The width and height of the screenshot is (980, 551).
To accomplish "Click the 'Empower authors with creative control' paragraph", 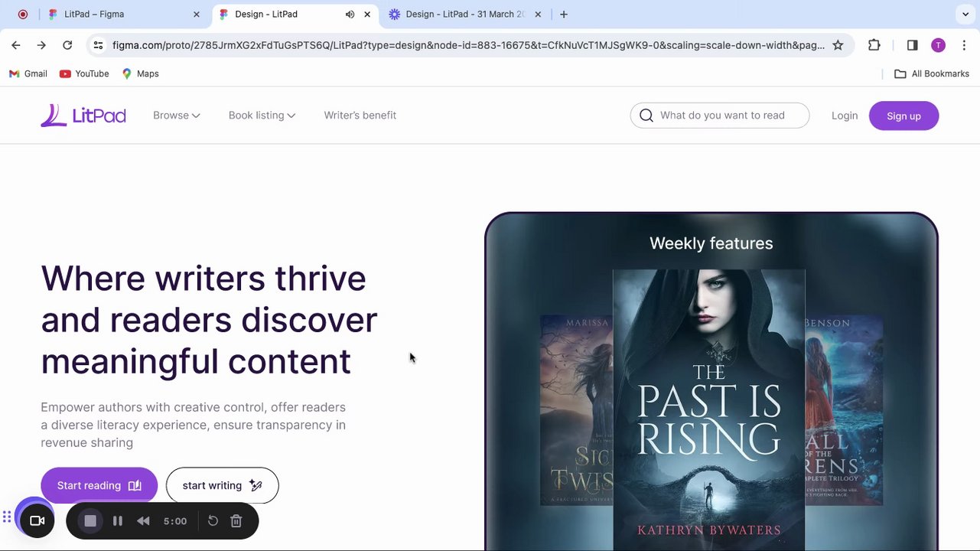I will tap(194, 425).
